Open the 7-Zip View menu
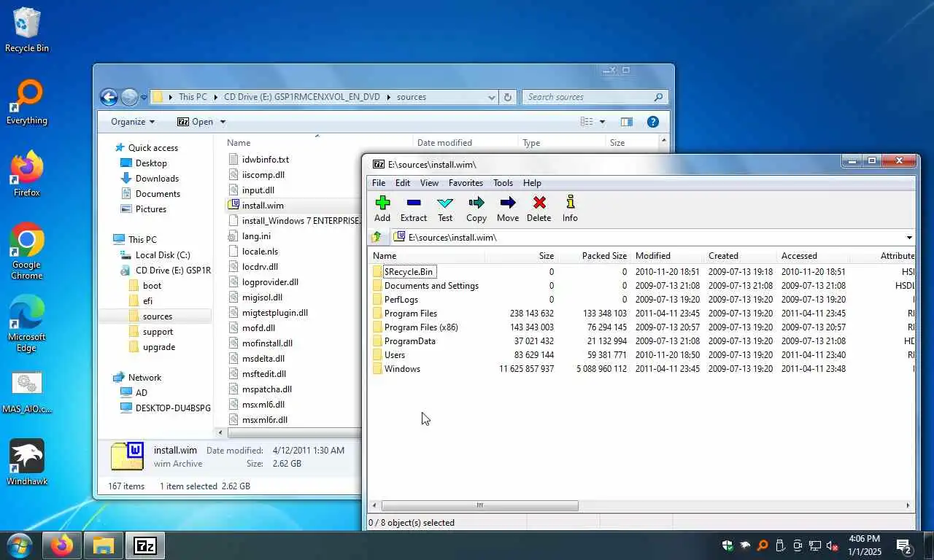934x560 pixels. (x=429, y=183)
